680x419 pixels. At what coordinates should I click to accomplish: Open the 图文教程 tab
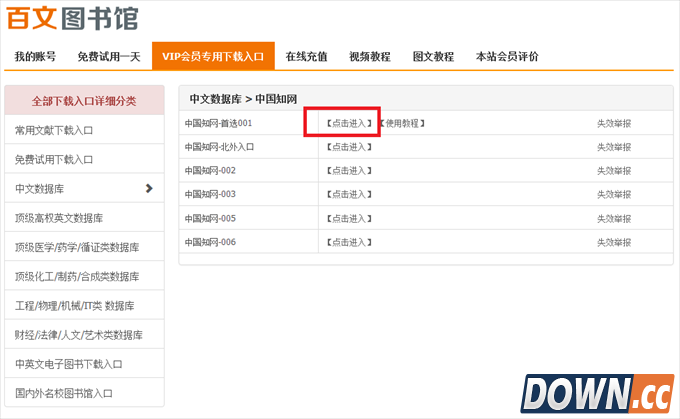[433, 56]
